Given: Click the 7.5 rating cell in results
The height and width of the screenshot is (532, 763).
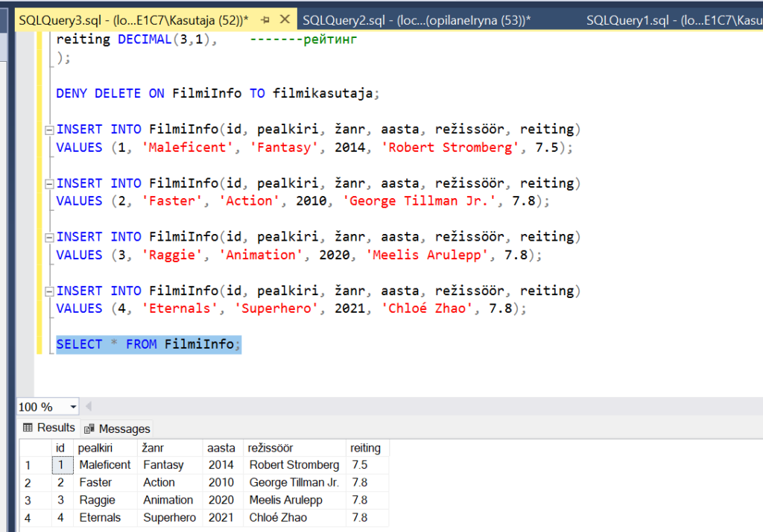Looking at the screenshot, I should tap(367, 466).
